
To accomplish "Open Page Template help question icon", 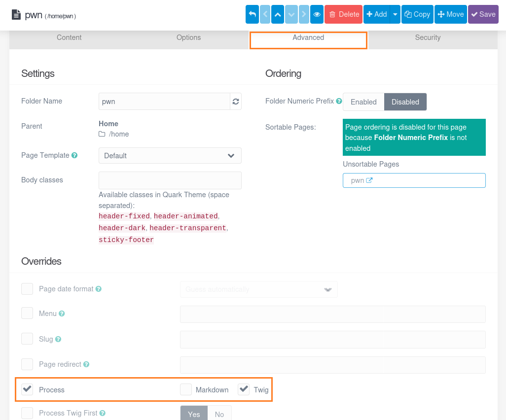I will (x=74, y=155).
